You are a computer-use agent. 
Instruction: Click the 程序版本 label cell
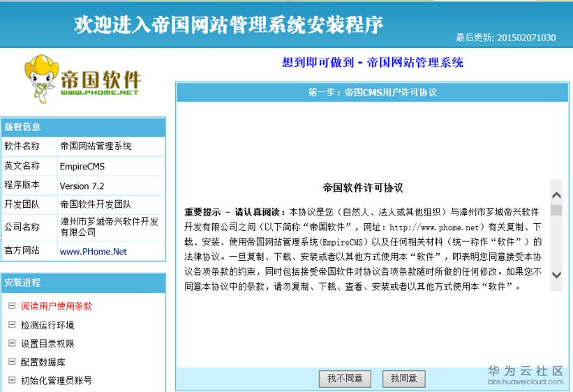[x=29, y=186]
